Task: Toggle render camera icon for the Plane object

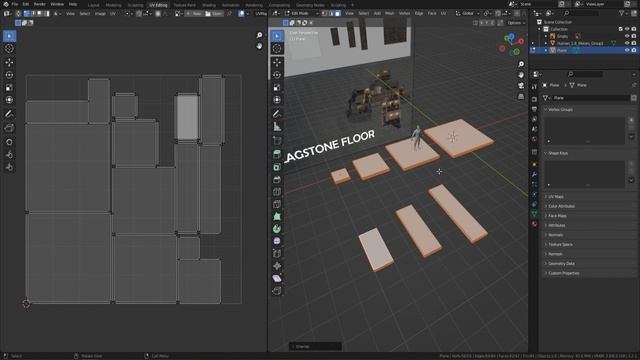Action: [x=634, y=50]
